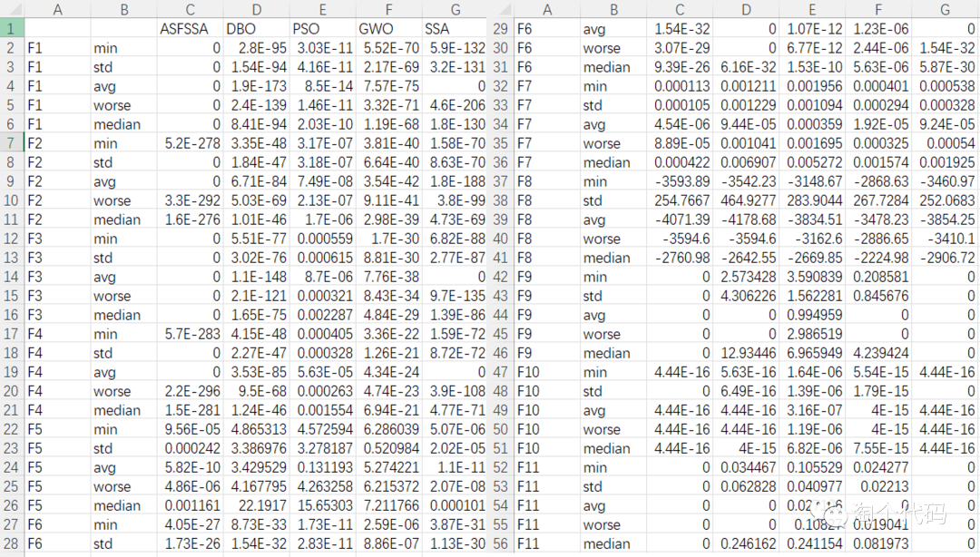Select cell with value 9.56E-05
The image size is (980, 557).
(x=190, y=429)
